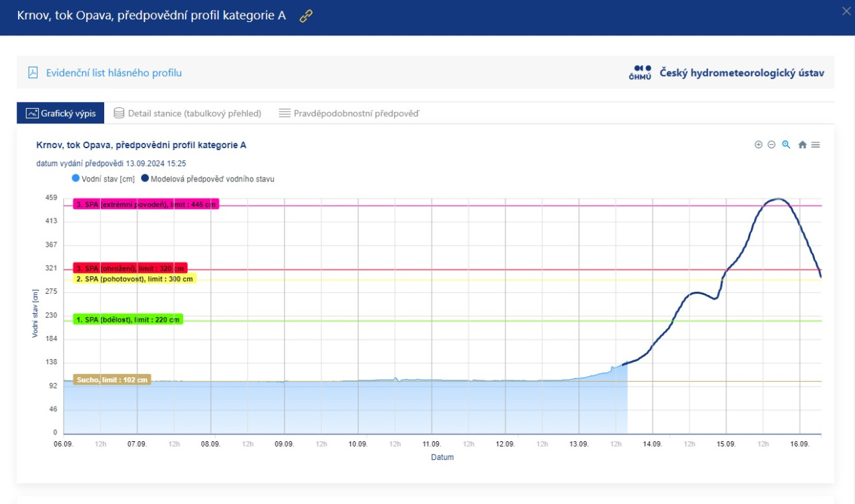Click the Datum axis title
855x504 pixels.
(442, 457)
